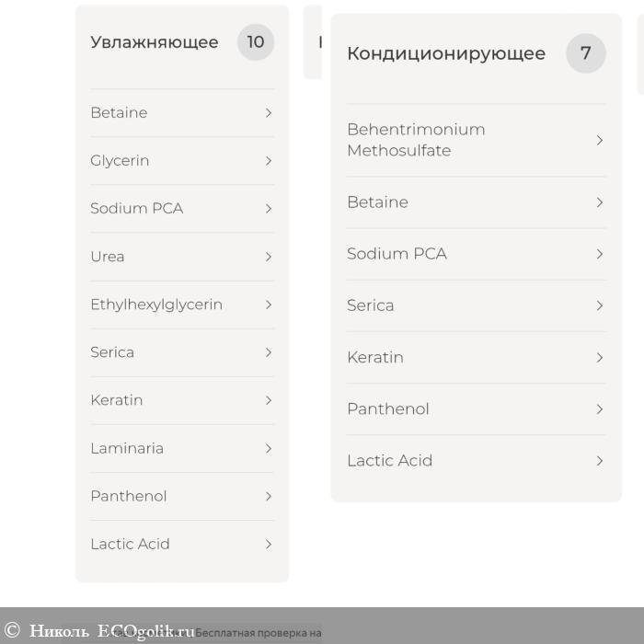Viewport: 644px width, 644px height.
Task: Click the Увлажняющее card heading
Action: point(155,42)
